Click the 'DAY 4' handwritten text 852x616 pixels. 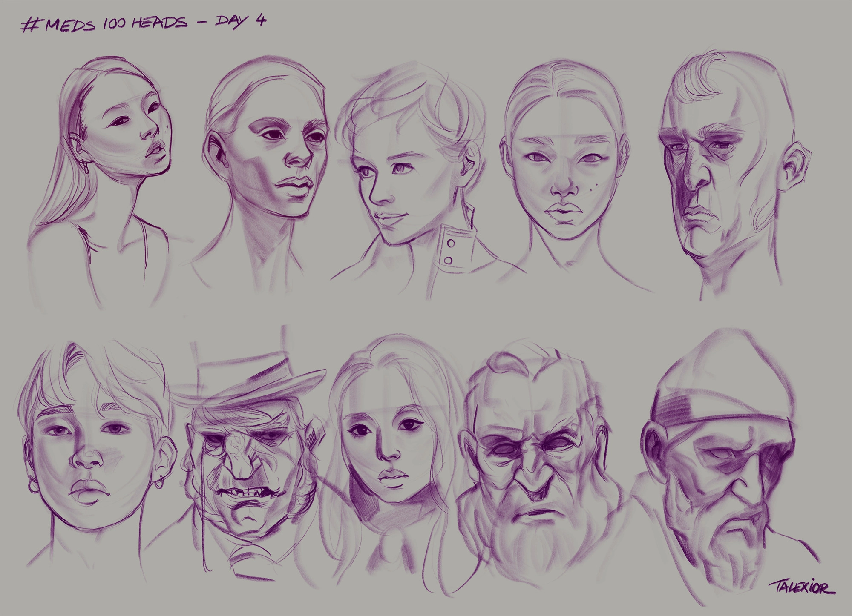241,21
